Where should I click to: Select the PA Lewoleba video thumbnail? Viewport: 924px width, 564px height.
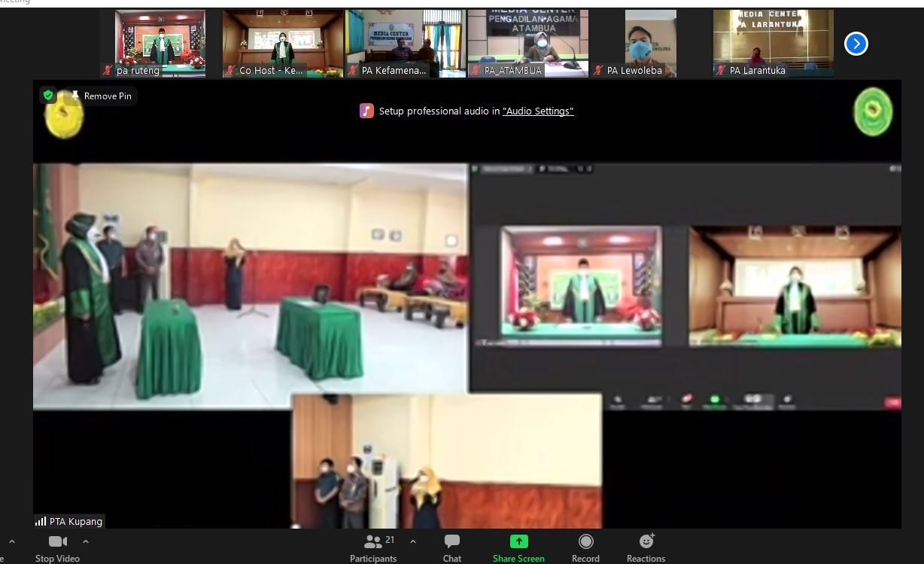click(x=650, y=43)
